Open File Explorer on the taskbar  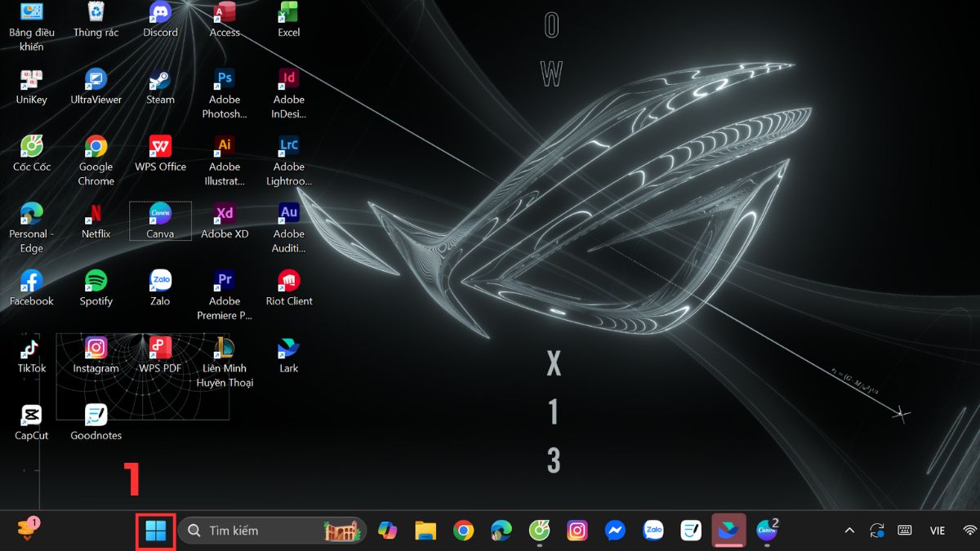pyautogui.click(x=425, y=530)
